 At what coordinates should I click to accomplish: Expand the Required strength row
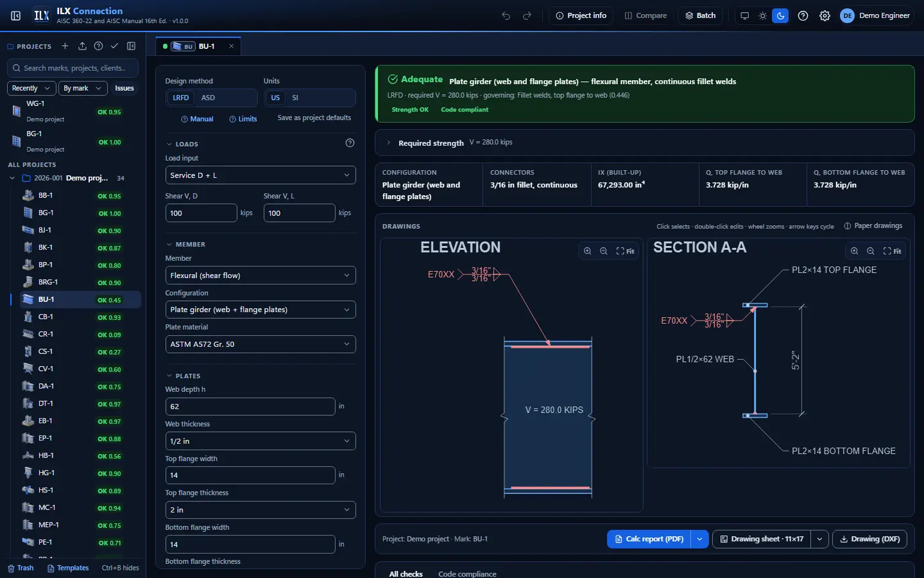click(644, 143)
